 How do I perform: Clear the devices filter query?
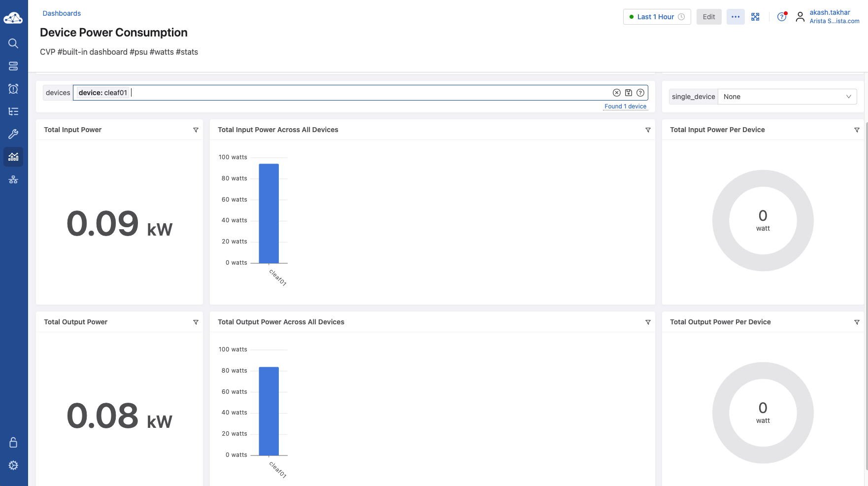(616, 93)
